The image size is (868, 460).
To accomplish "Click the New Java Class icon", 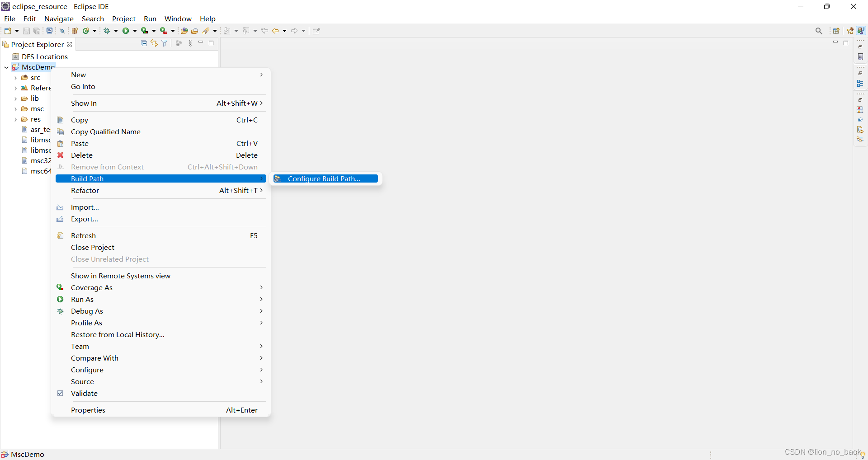I will pos(85,31).
